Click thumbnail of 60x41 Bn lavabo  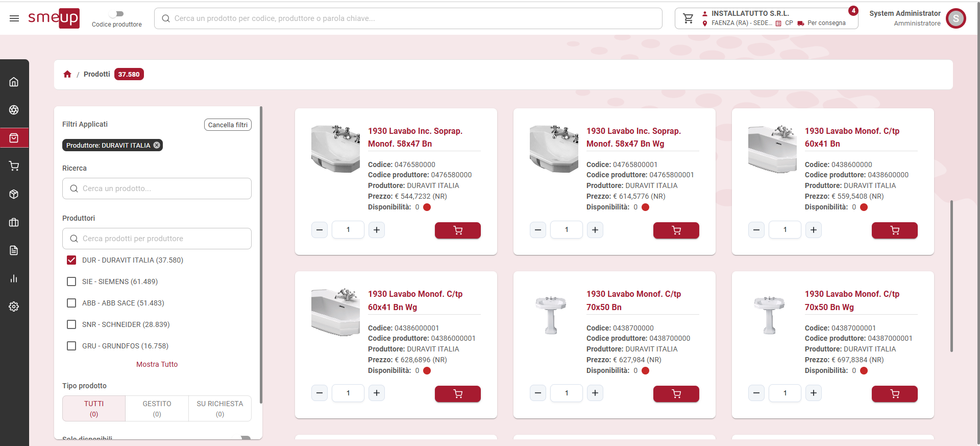(772, 149)
